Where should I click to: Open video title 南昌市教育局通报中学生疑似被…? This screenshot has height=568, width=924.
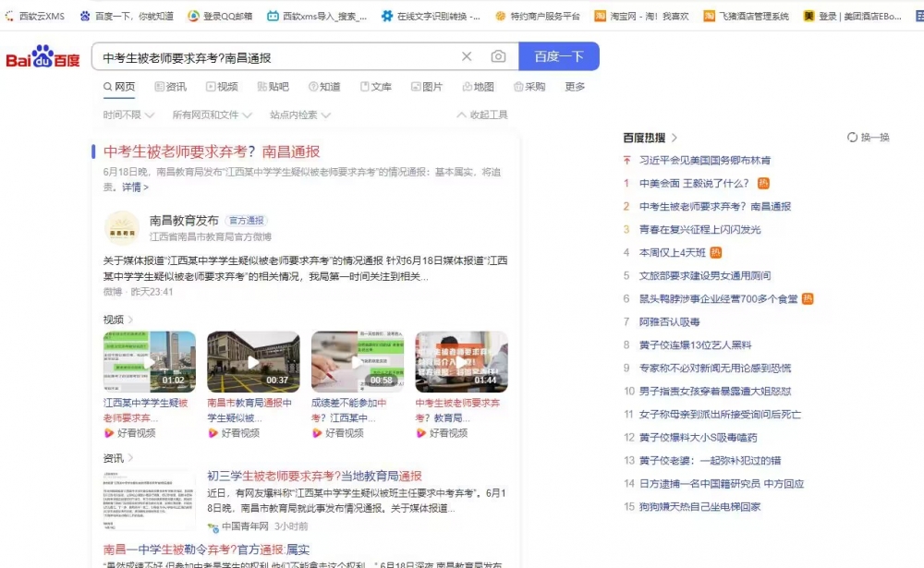[249, 410]
